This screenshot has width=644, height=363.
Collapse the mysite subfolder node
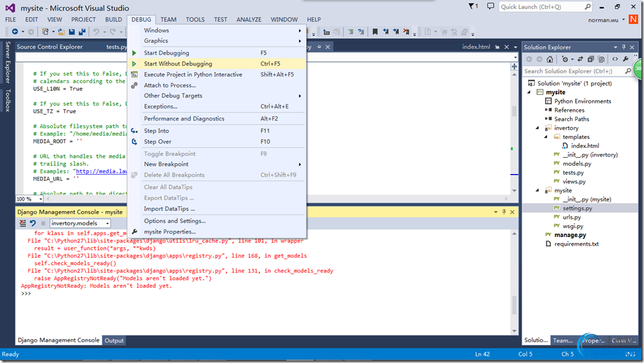[537, 190]
